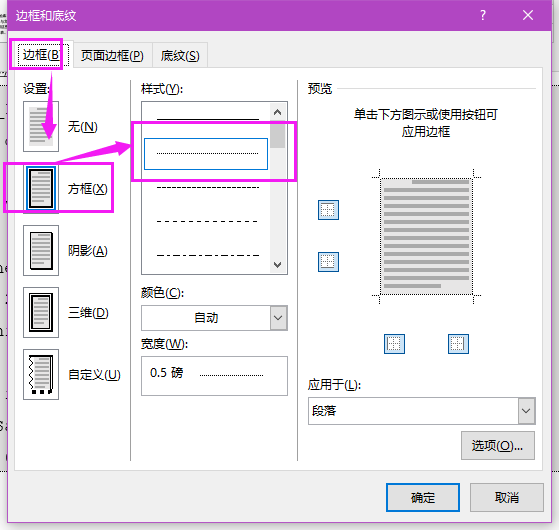This screenshot has width=559, height=530.
Task: Confirm with the 确定 button
Action: pos(423,497)
